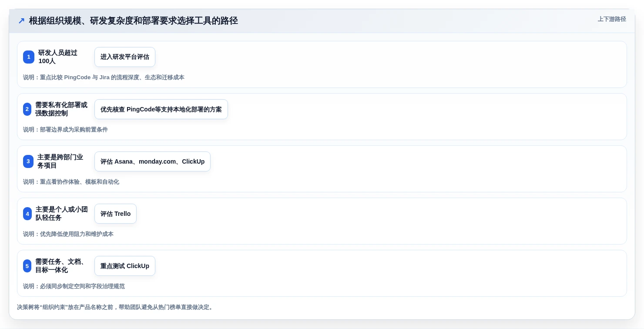
Task: Click the note about PingCode 与 Jira comparison
Action: pos(104,77)
